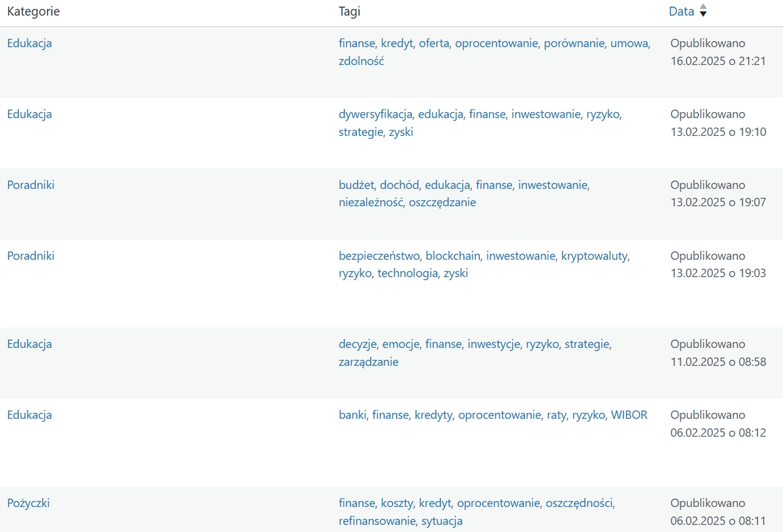
Task: Open the kryptowaluty tag
Action: (x=594, y=256)
